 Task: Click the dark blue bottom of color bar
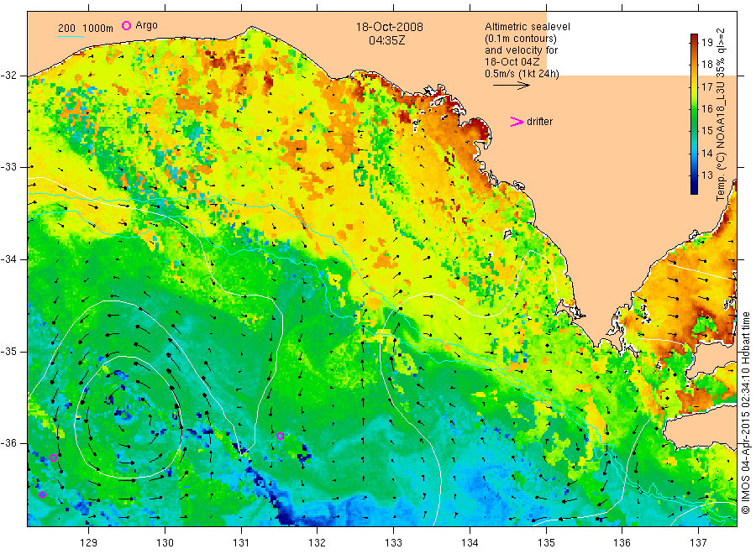[694, 190]
